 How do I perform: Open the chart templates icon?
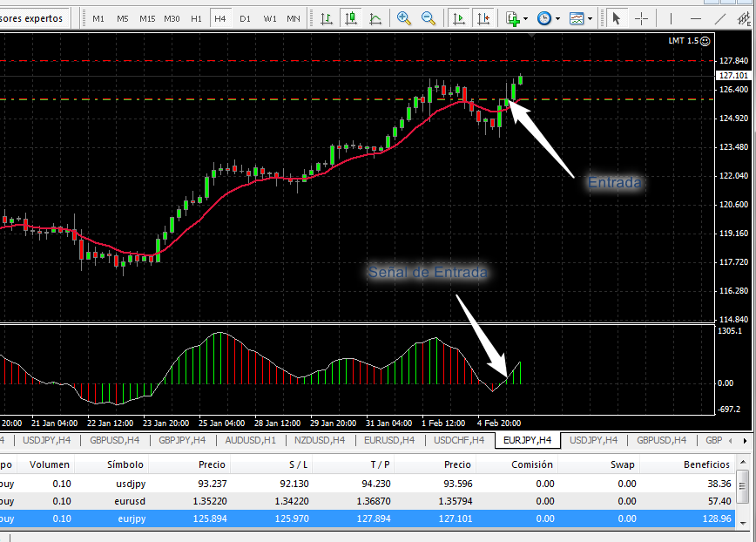click(577, 19)
